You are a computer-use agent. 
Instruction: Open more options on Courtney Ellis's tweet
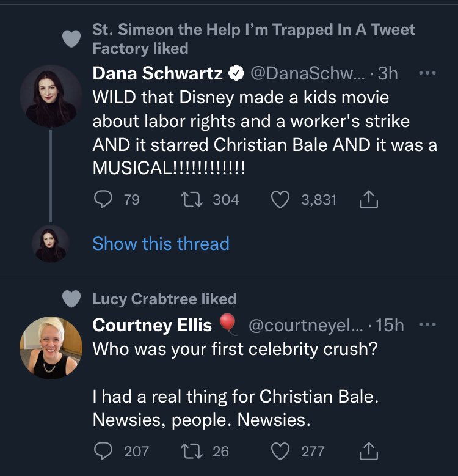pyautogui.click(x=427, y=325)
